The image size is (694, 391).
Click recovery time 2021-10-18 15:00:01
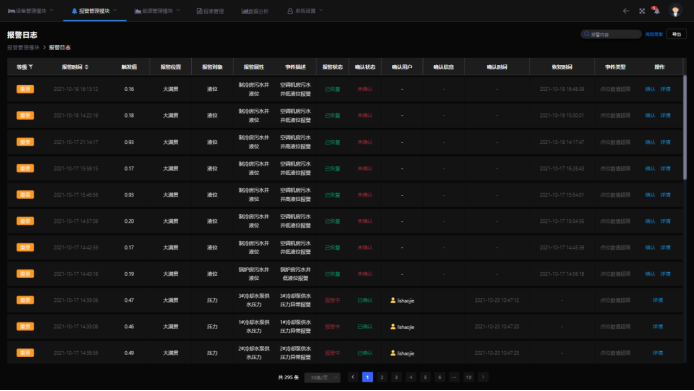coord(562,115)
